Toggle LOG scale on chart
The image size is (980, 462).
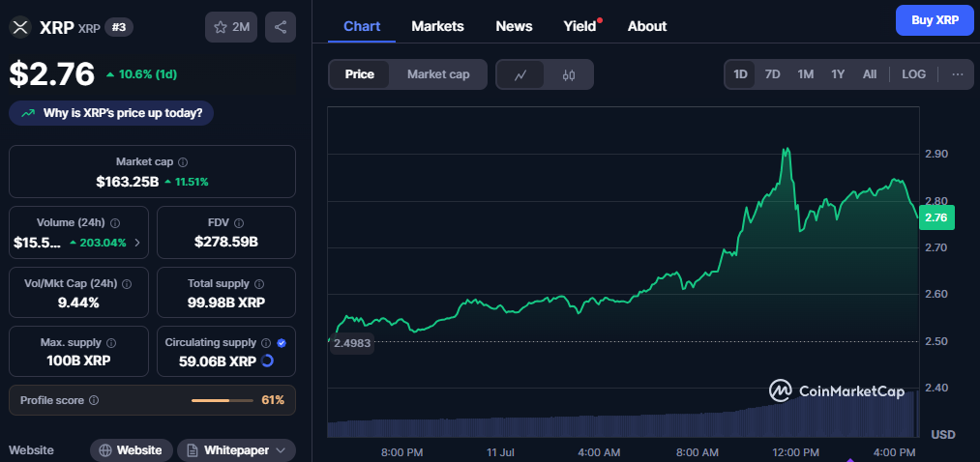[x=914, y=74]
